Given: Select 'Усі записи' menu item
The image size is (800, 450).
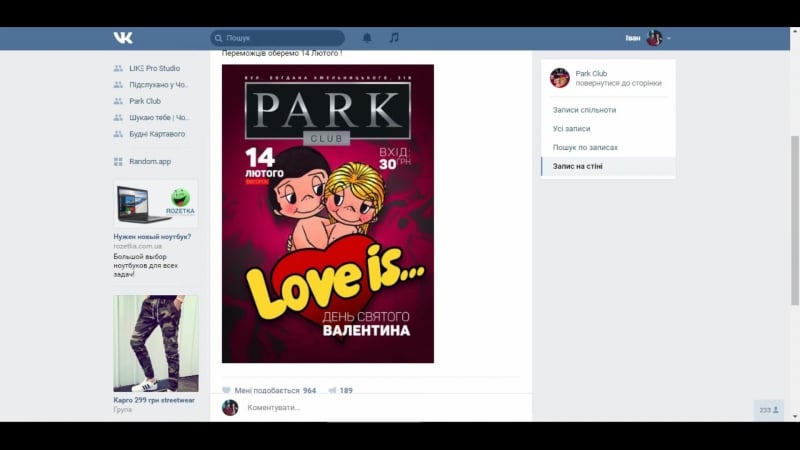Looking at the screenshot, I should click(x=608, y=129).
